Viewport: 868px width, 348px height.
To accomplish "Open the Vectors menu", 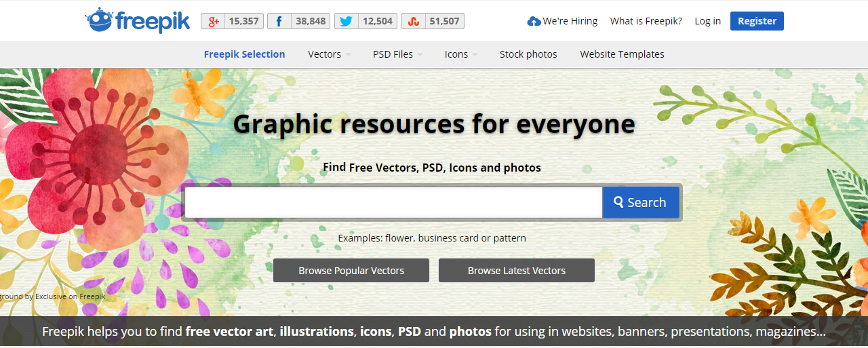I will pos(325,54).
